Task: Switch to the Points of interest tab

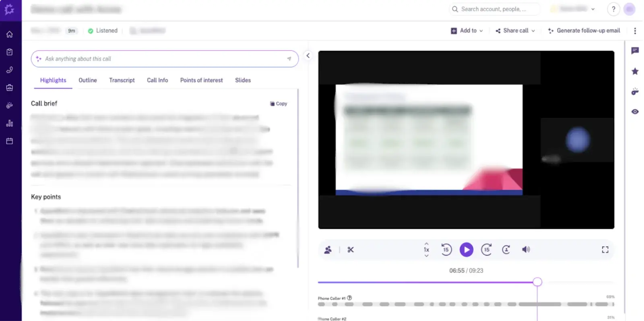Action: [202, 80]
